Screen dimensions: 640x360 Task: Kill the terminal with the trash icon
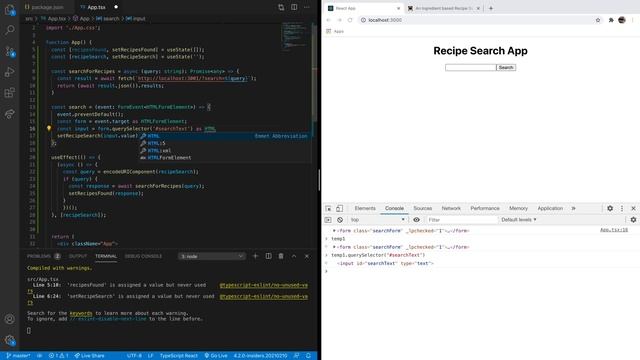tap(281, 256)
